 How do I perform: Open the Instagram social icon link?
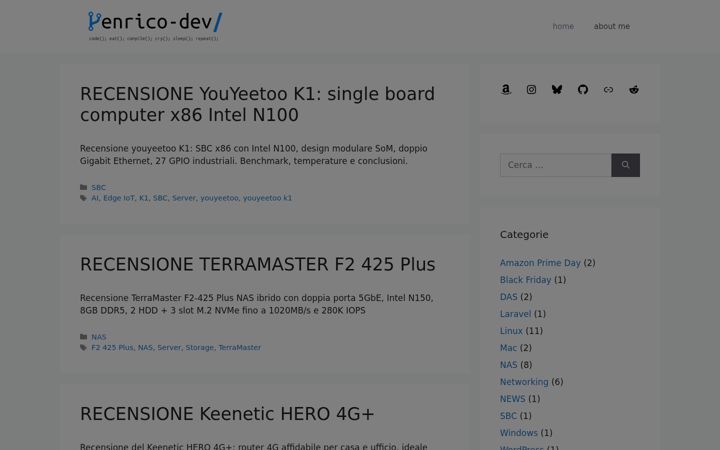click(x=531, y=90)
